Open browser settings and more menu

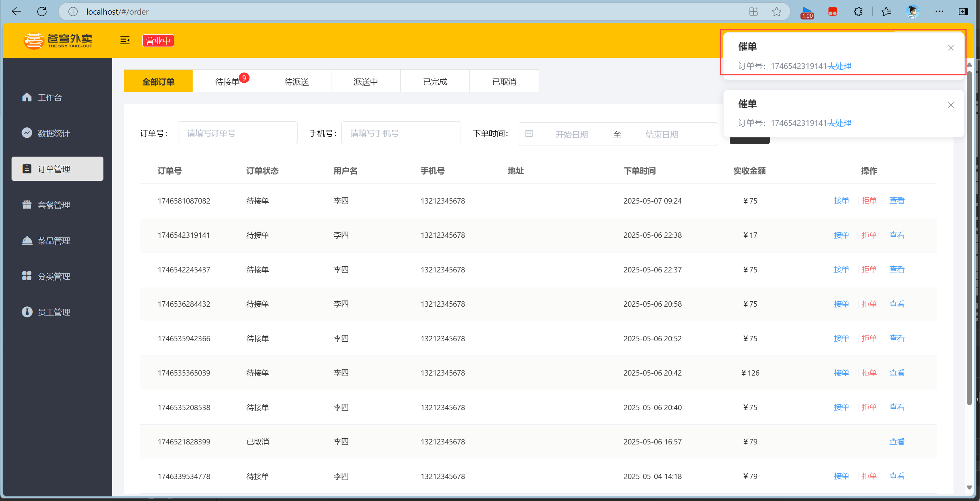[x=939, y=12]
